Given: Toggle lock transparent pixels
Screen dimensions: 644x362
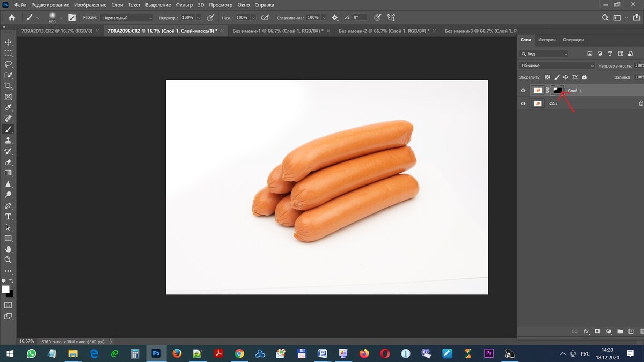Looking at the screenshot, I should tap(547, 77).
